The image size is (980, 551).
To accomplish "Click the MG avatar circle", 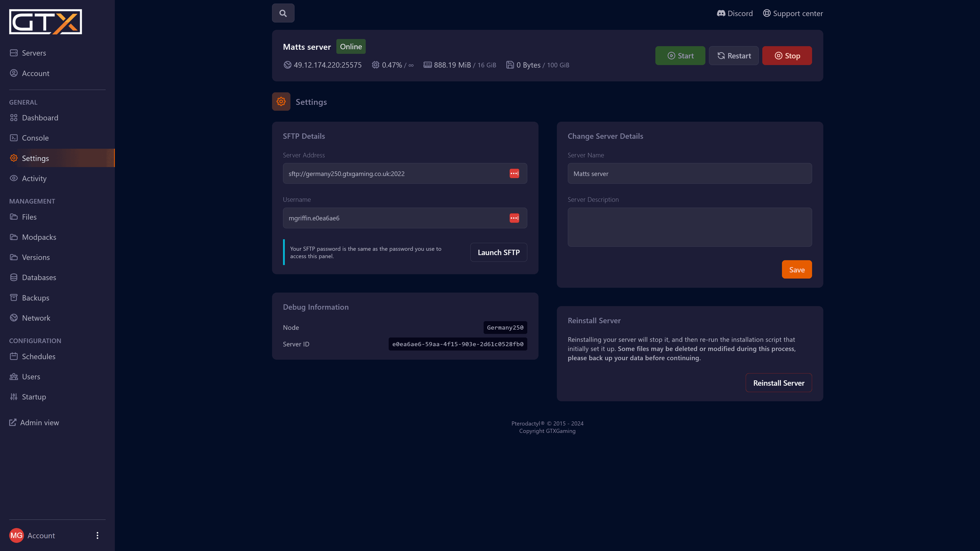I will [x=16, y=535].
